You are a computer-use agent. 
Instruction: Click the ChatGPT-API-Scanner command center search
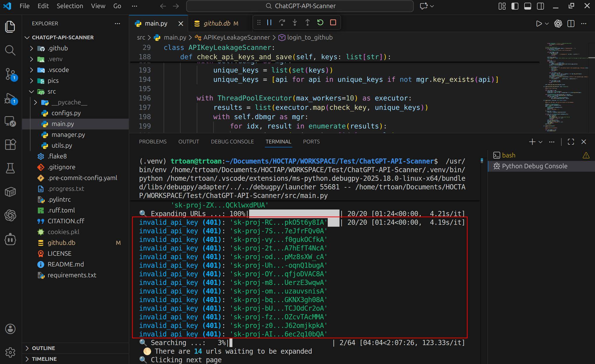coord(300,6)
